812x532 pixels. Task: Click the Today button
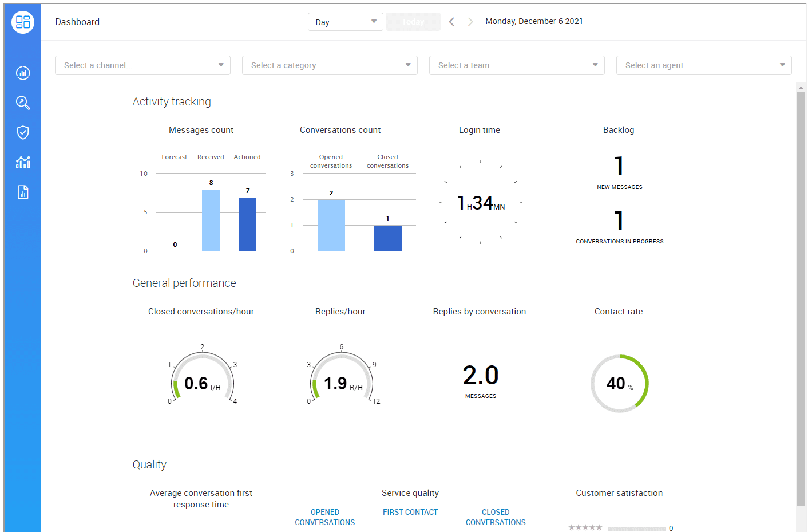point(413,22)
